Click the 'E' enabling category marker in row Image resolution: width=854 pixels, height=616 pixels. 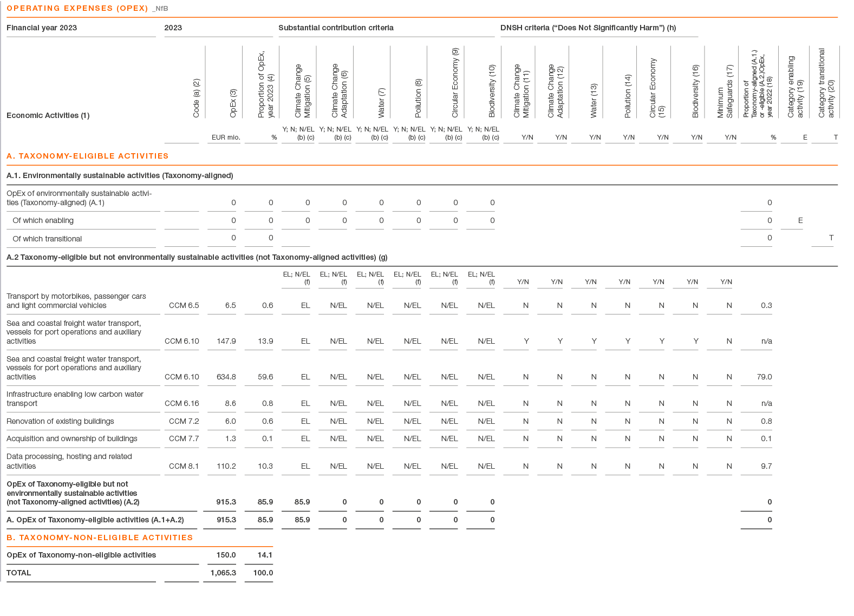click(x=800, y=220)
